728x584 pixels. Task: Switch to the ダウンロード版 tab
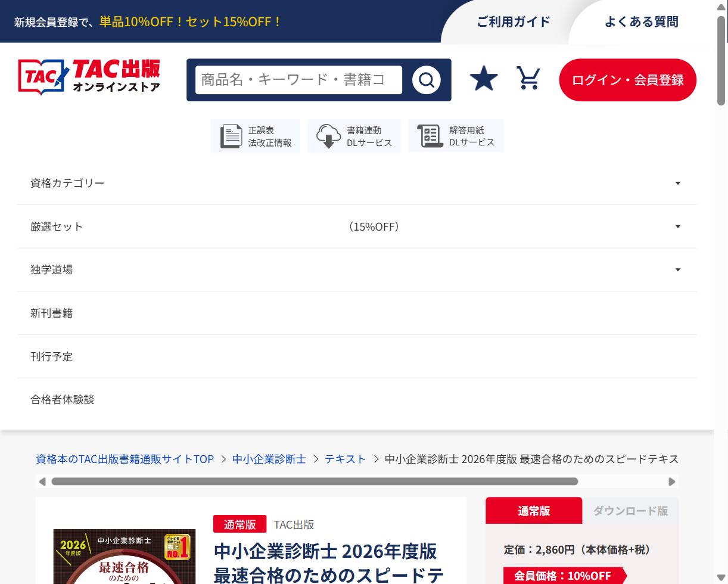point(630,511)
